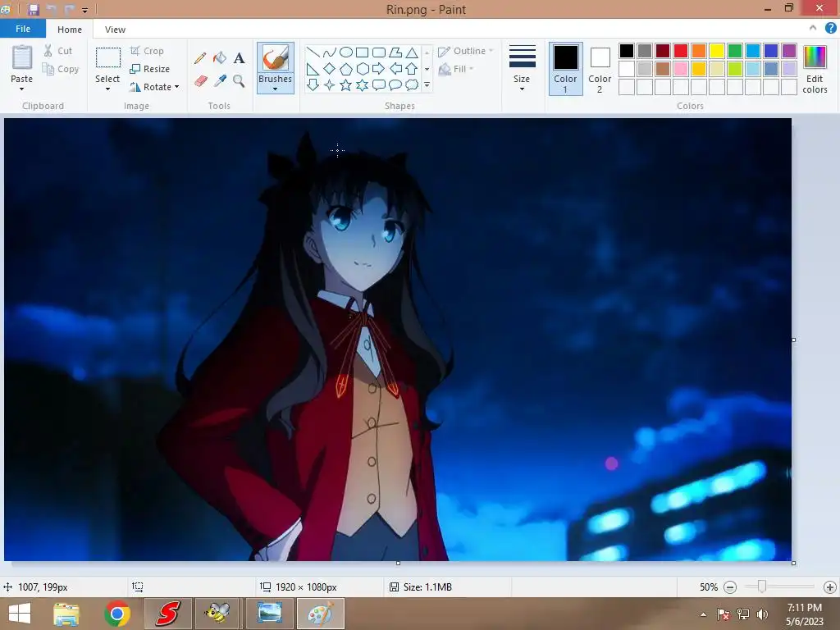
Task: Pick the green color swatch
Action: pos(735,51)
